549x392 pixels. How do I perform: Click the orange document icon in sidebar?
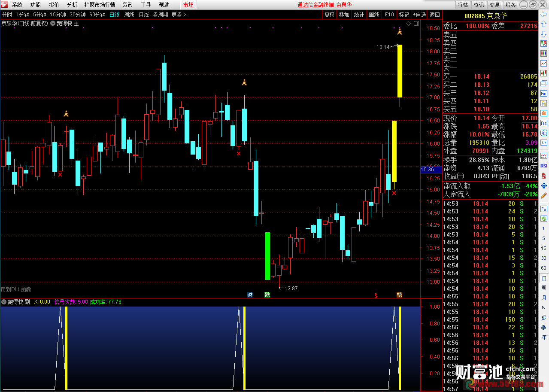tap(543, 112)
